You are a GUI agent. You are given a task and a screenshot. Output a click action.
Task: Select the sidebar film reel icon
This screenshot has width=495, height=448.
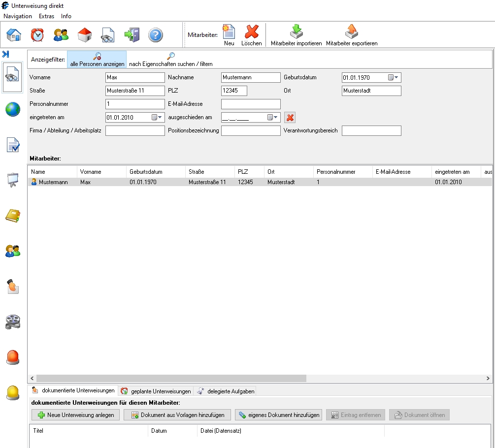pyautogui.click(x=13, y=322)
